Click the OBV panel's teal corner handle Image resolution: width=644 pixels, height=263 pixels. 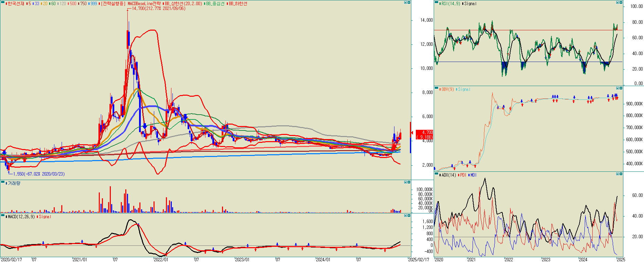click(x=436, y=88)
